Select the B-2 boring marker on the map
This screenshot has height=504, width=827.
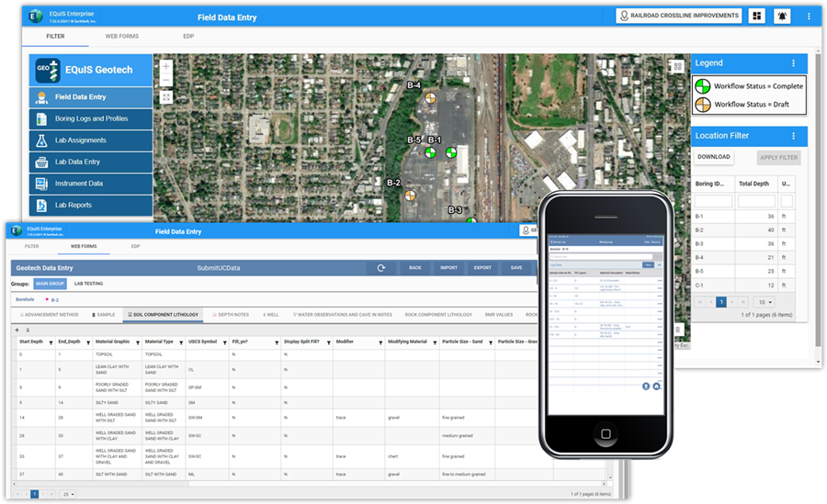pos(410,196)
